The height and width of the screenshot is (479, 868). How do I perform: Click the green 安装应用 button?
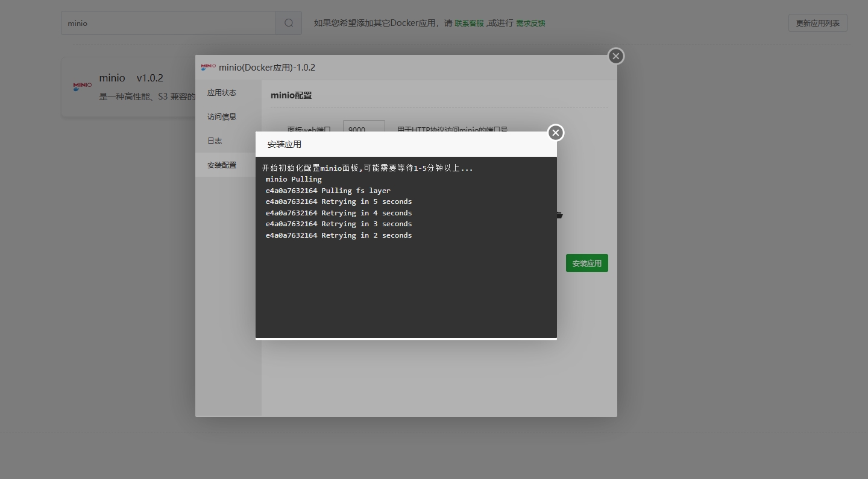(x=587, y=263)
